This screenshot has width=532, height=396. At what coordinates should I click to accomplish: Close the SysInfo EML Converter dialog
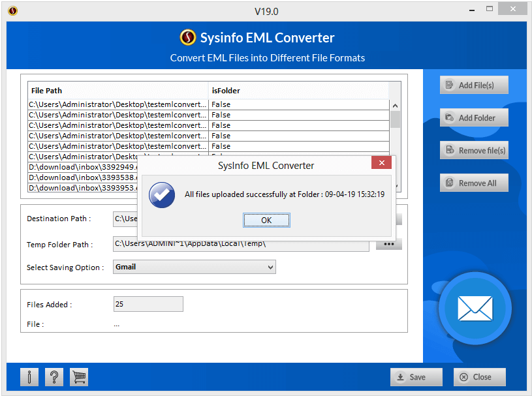(381, 163)
